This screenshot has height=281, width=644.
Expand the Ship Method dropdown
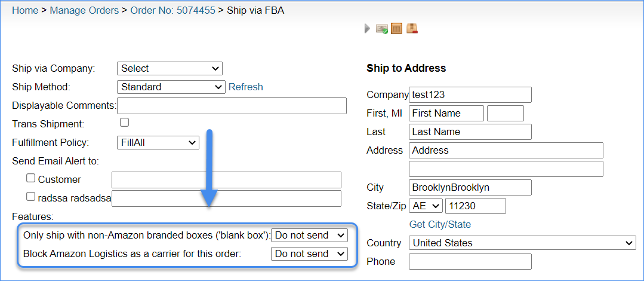tap(171, 87)
